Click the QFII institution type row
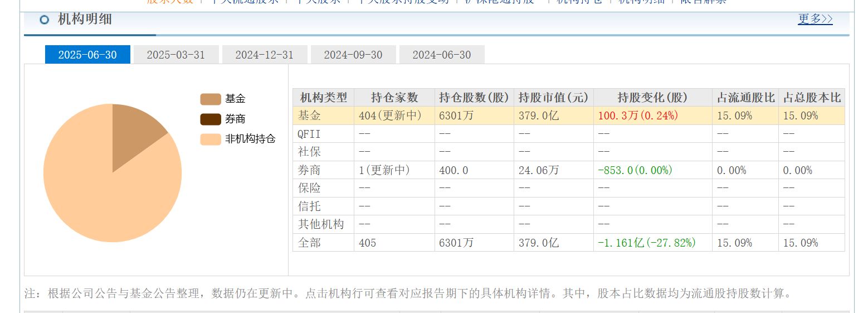Viewport: 868px width, 313px height. click(x=310, y=134)
